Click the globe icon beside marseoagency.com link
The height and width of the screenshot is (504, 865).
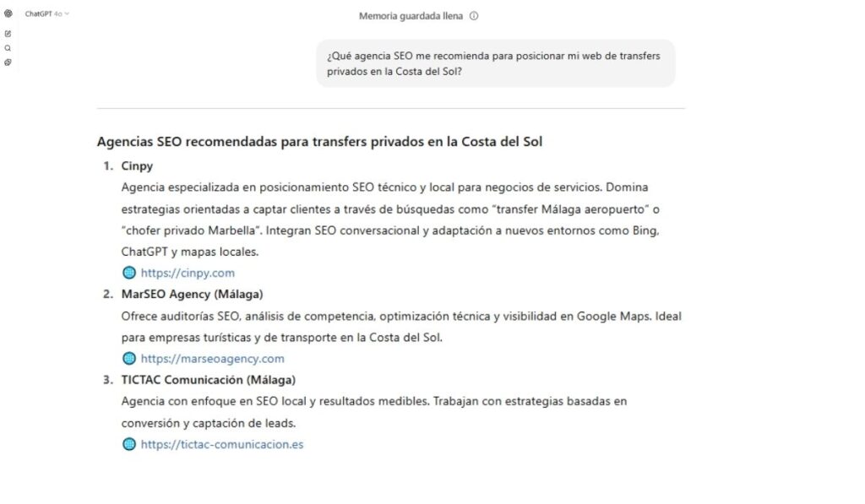[129, 358]
